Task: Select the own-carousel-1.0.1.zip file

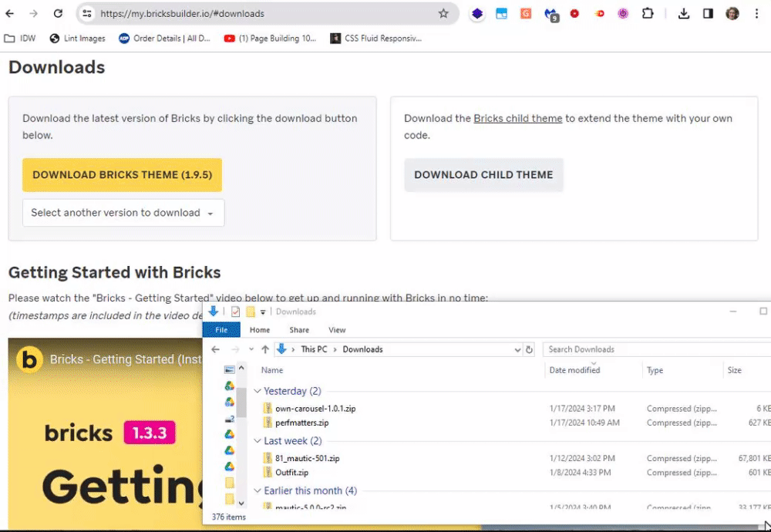Action: point(315,409)
